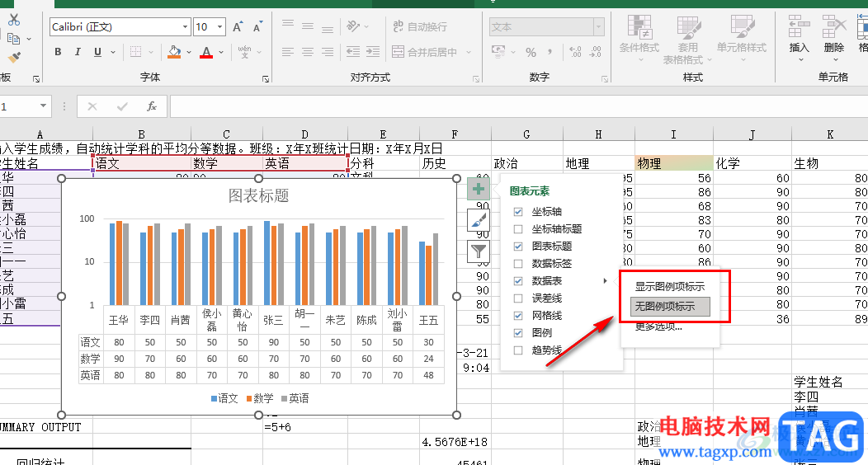This screenshot has width=868, height=465.
Task: Click the text orientation icon
Action: click(x=353, y=26)
